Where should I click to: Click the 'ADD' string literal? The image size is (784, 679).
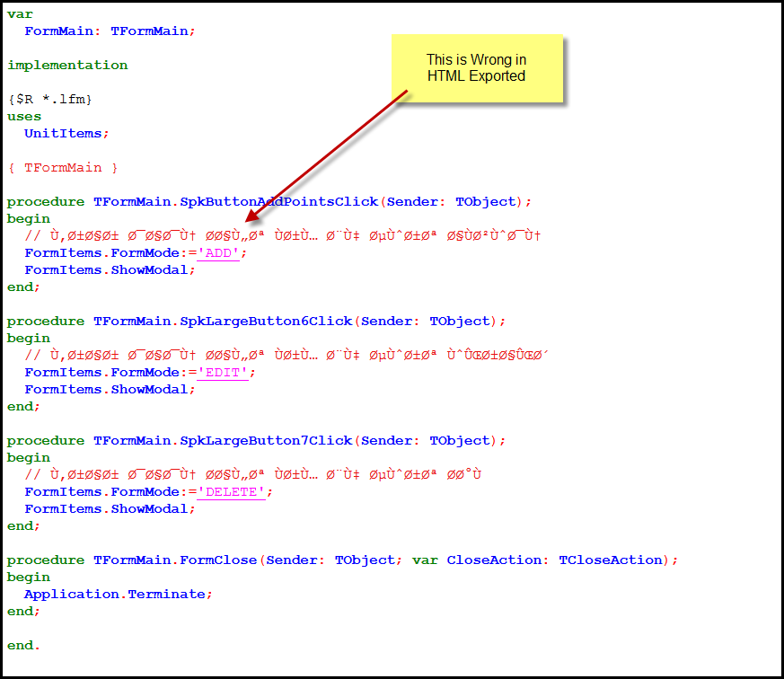pos(218,253)
